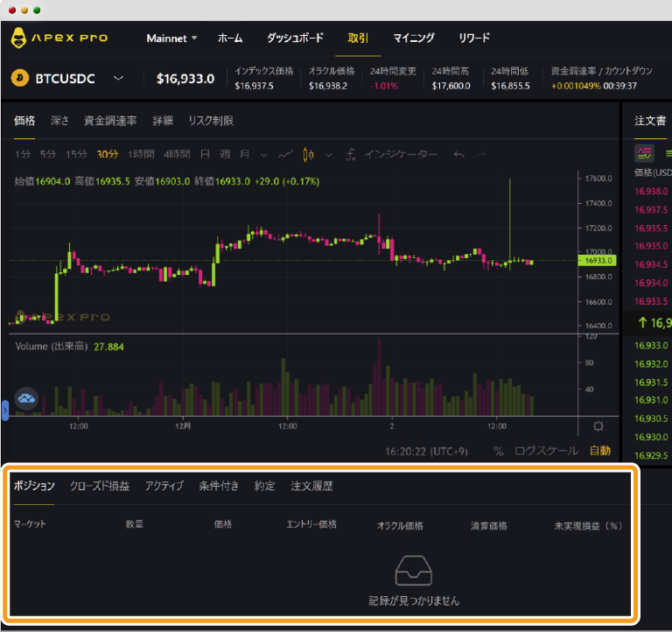This screenshot has height=632, width=672.
Task: Click the エントリー価格 column header
Action: 311,524
